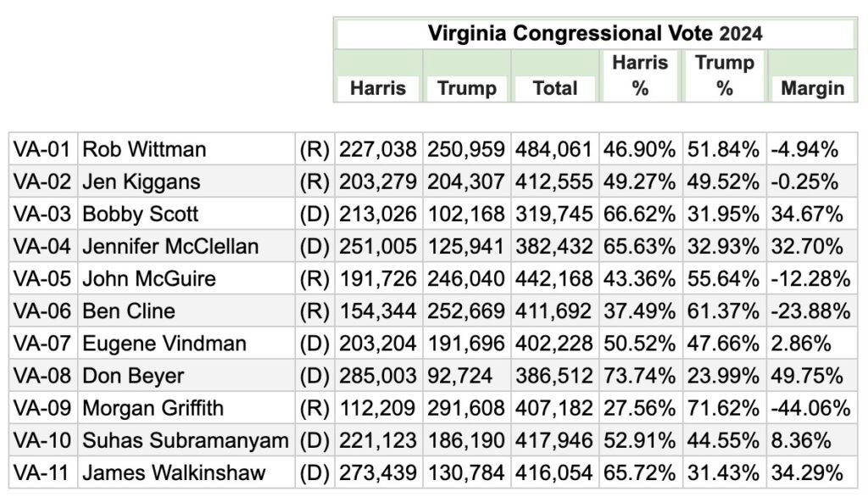
Task: Select the VA-07 district cell
Action: pos(42,343)
